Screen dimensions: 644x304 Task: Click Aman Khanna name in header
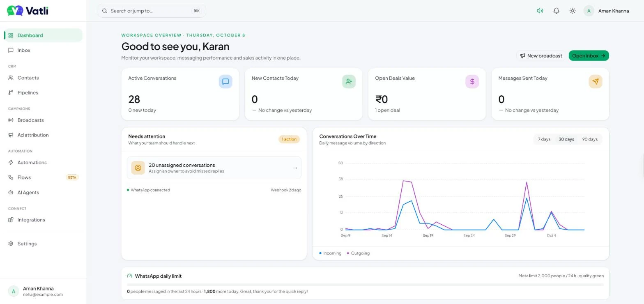point(614,11)
